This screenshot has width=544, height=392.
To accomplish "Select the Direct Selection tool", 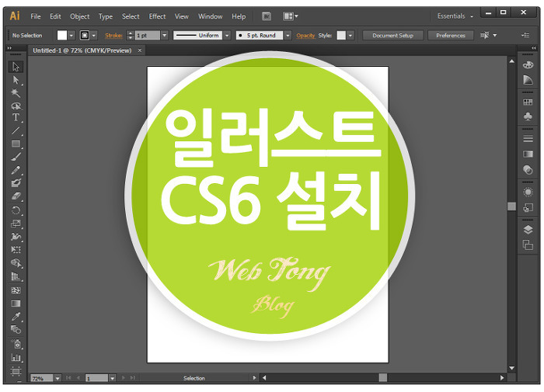I will [x=16, y=80].
